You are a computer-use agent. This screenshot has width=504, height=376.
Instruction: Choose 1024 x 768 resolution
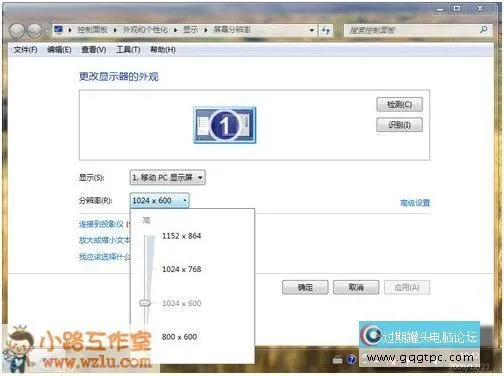pyautogui.click(x=181, y=269)
